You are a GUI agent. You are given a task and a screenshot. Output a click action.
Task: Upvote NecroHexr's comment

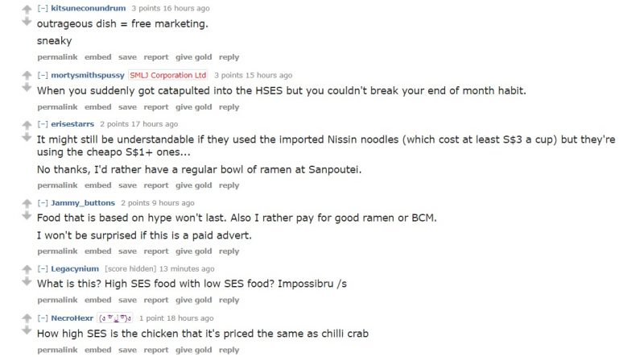coord(27,318)
